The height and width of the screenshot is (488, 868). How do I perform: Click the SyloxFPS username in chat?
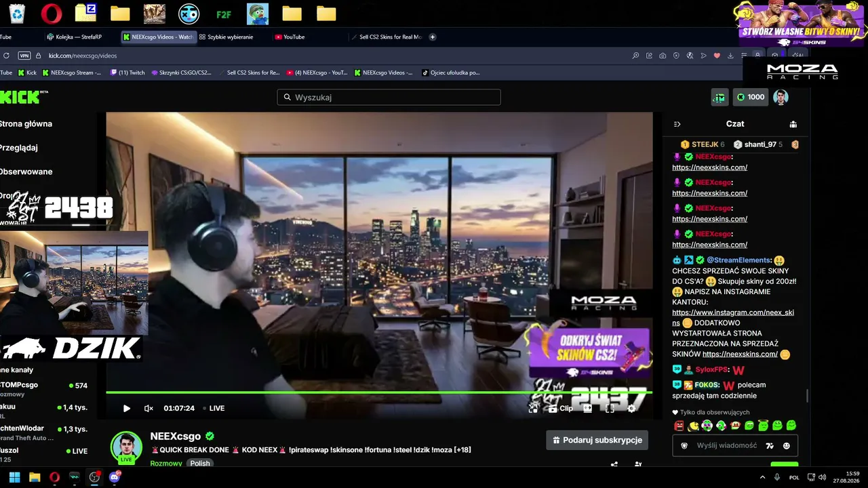(710, 370)
